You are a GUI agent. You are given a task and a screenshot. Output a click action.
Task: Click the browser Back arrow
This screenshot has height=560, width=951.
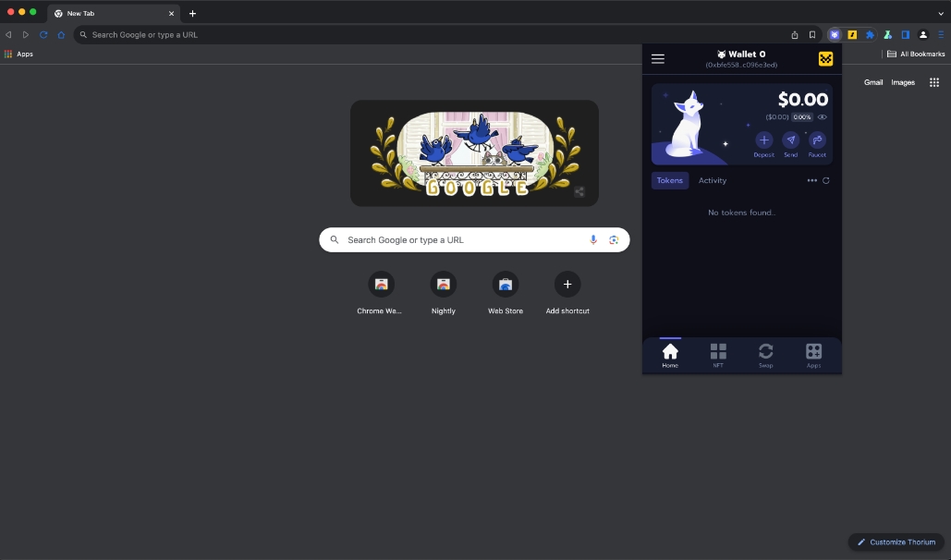click(8, 34)
